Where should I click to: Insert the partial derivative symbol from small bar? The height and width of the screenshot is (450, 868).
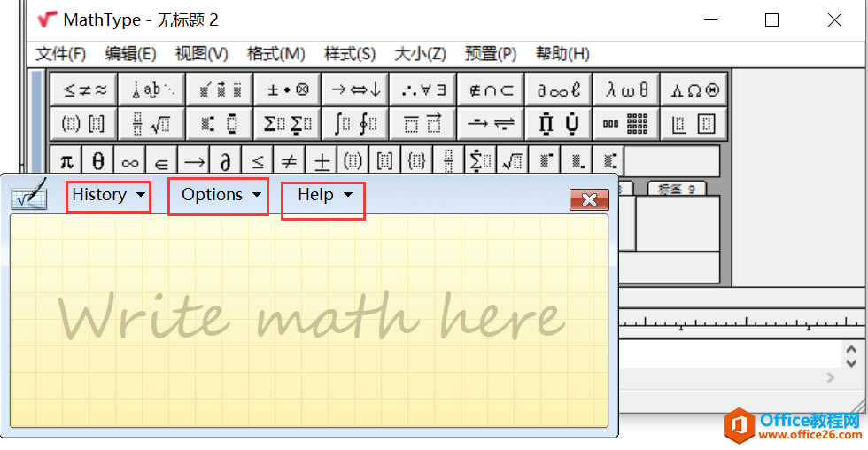coord(225,161)
